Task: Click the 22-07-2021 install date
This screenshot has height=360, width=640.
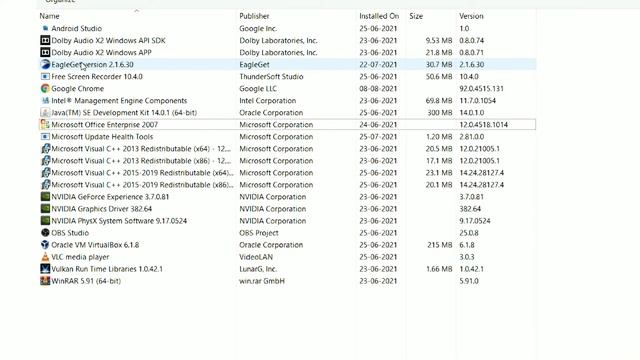Action: [378, 64]
